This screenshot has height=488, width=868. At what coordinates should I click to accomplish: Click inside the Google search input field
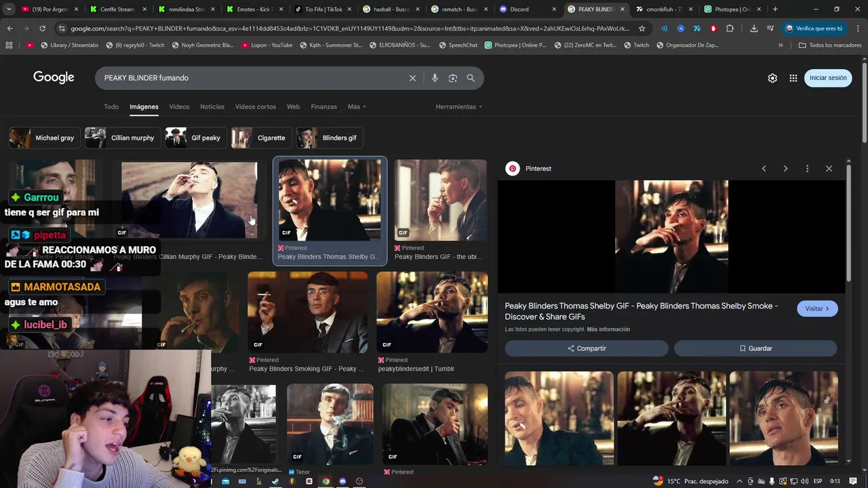pyautogui.click(x=251, y=78)
